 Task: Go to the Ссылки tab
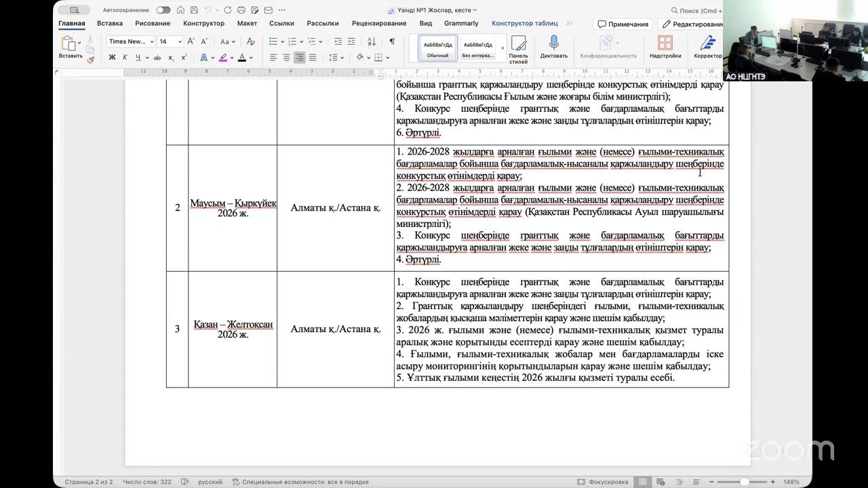pos(281,23)
